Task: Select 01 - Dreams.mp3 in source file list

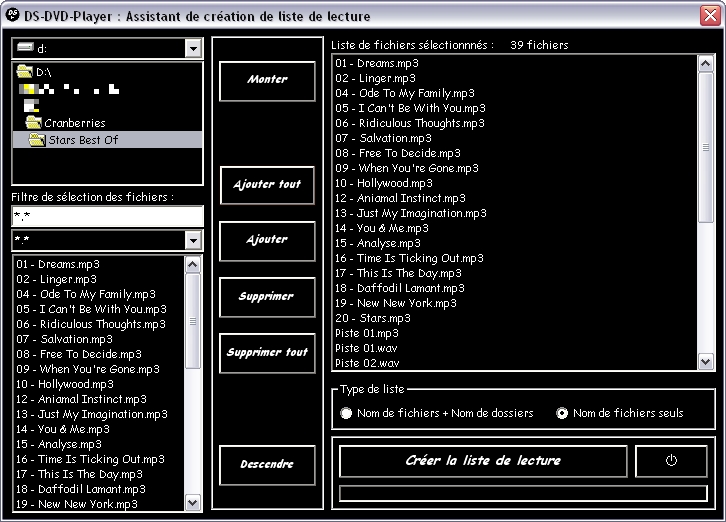Action: 58,264
